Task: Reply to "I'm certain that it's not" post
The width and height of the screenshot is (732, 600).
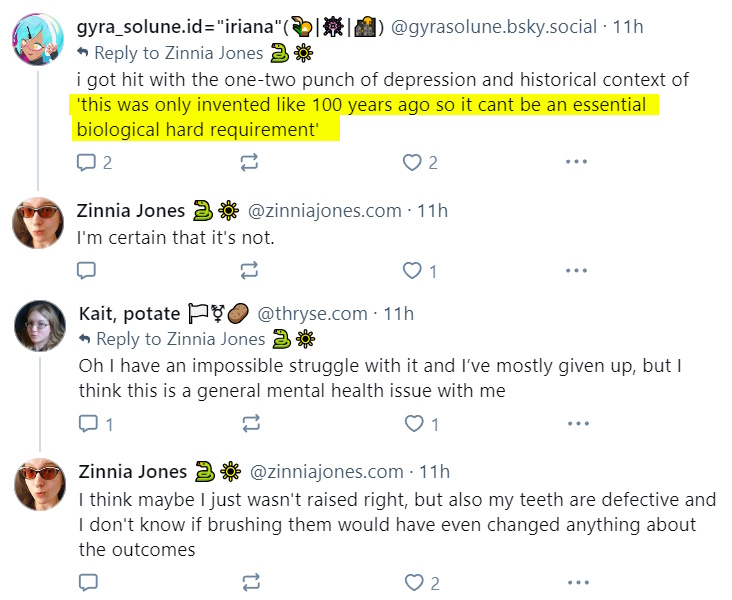Action: pyautogui.click(x=86, y=270)
